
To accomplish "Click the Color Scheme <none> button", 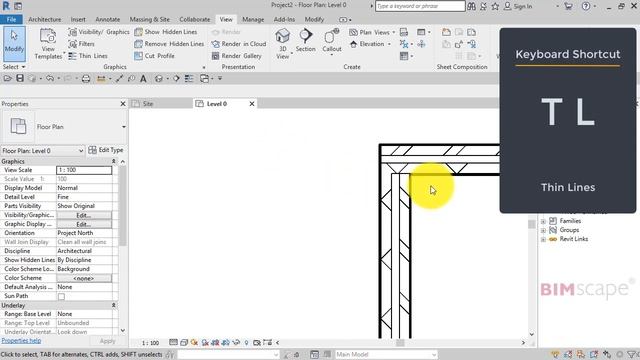I will point(84,278).
